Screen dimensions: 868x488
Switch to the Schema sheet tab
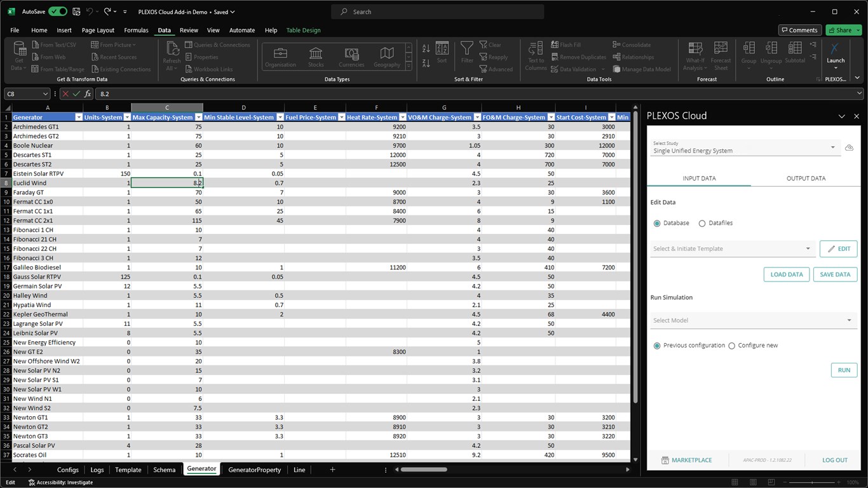click(x=164, y=470)
